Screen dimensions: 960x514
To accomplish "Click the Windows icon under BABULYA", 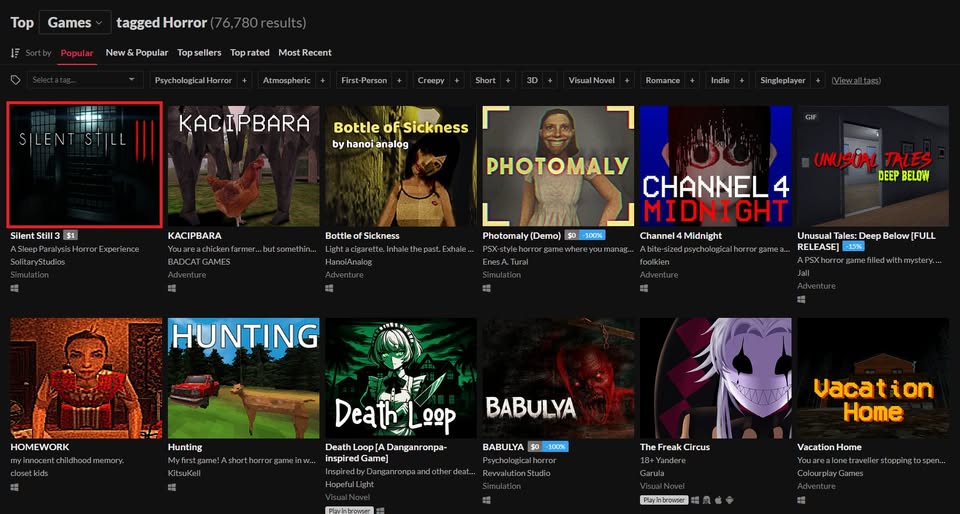I will pyautogui.click(x=487, y=500).
